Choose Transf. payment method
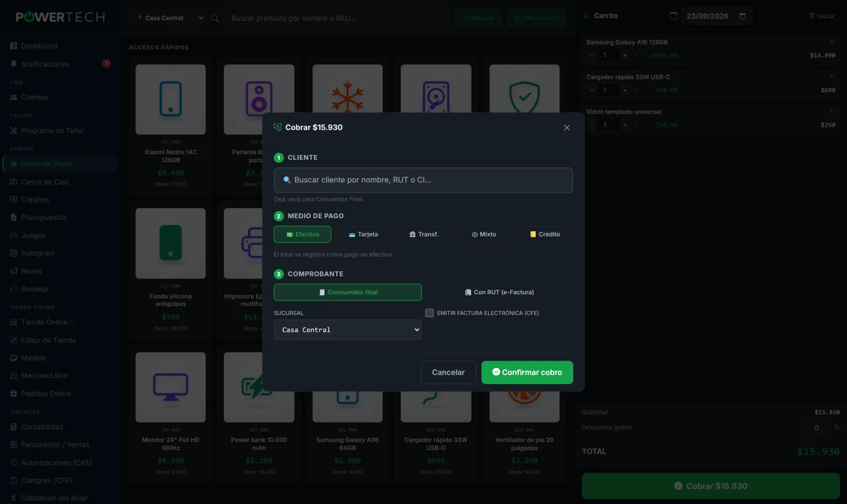 [424, 235]
